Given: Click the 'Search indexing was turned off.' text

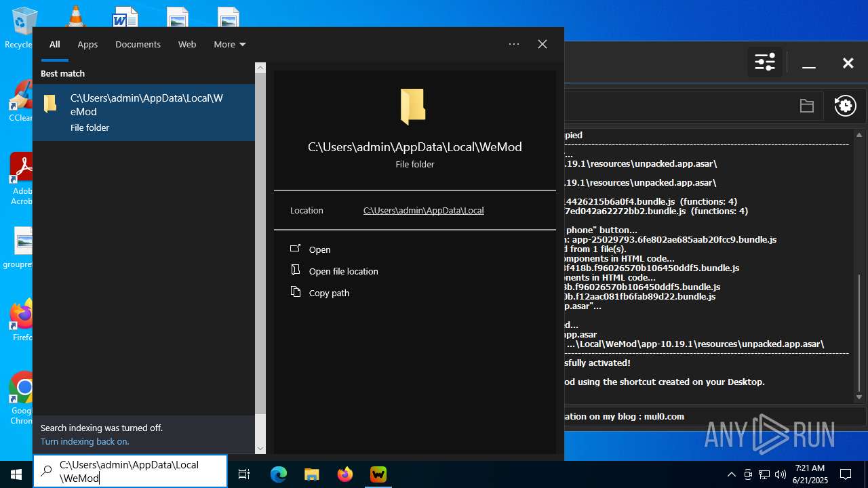Looking at the screenshot, I should pyautogui.click(x=102, y=428).
